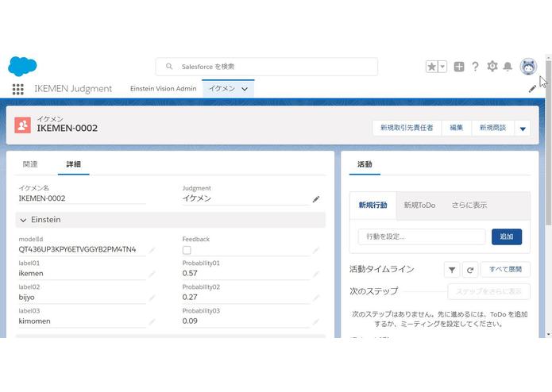Click the Judgment value イケメン
Screen dimensions: 552x392
tap(197, 198)
